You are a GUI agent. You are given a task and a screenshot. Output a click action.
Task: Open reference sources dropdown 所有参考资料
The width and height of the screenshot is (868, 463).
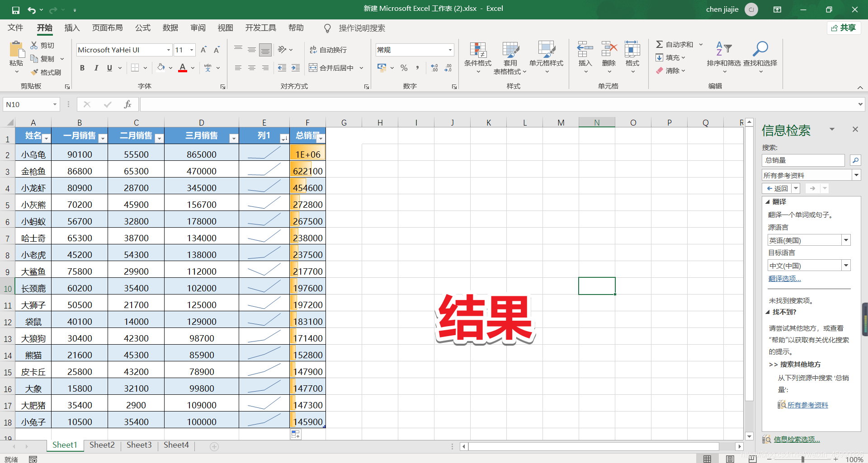tap(856, 175)
